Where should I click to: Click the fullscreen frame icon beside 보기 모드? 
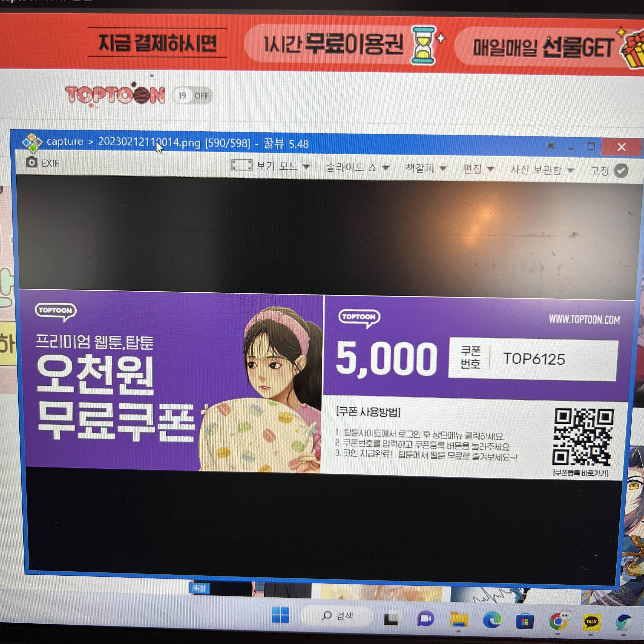242,165
